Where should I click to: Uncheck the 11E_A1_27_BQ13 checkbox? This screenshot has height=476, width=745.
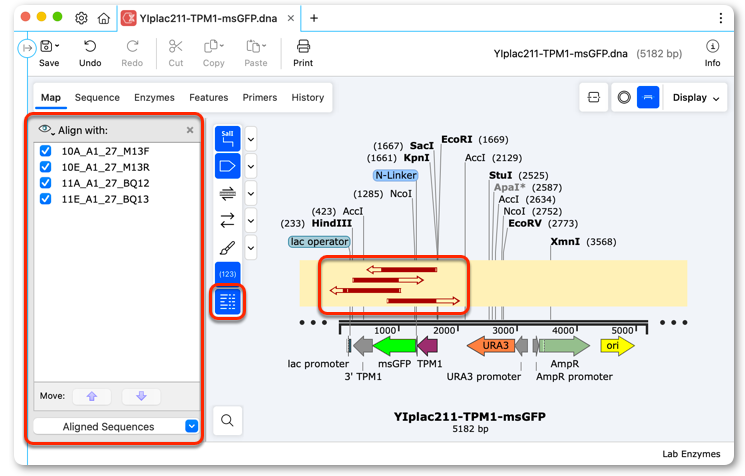click(x=46, y=199)
